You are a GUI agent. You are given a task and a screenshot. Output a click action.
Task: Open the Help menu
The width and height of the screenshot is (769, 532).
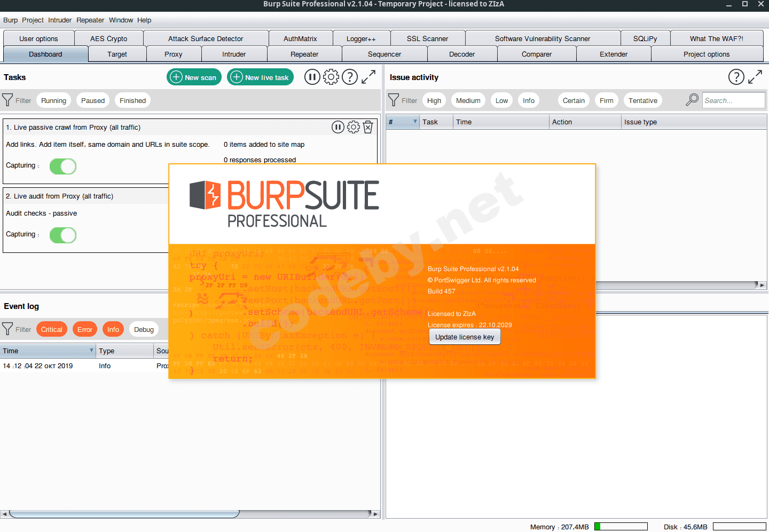[144, 20]
